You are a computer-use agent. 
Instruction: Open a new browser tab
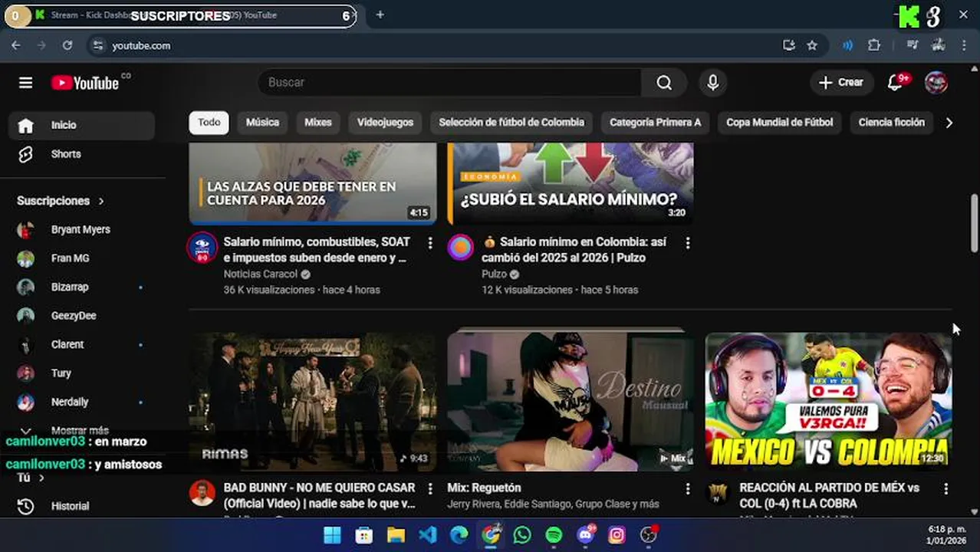(x=380, y=15)
